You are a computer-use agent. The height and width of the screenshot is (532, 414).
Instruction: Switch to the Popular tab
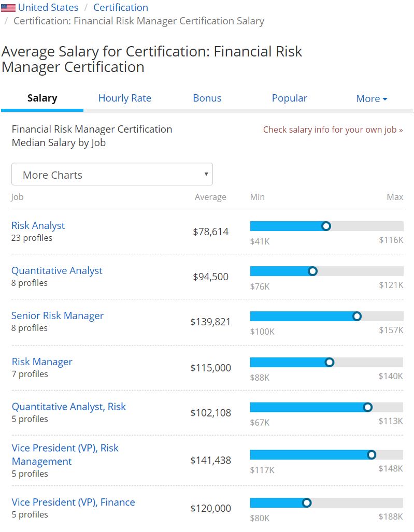pyautogui.click(x=289, y=98)
